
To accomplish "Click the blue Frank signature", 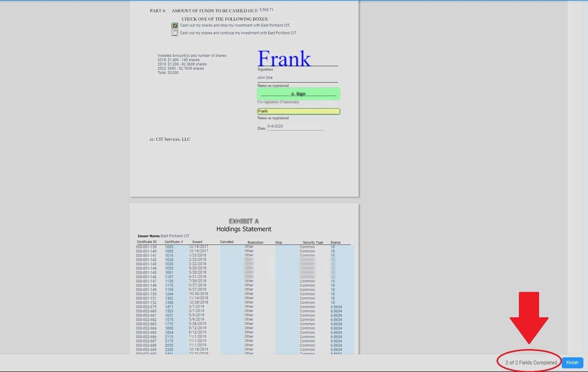I will (x=284, y=58).
